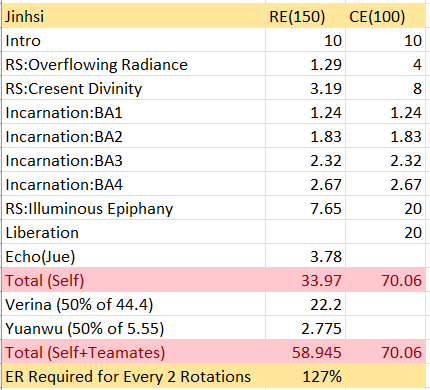Select the Incarnation:BA4 label cell
Viewport: 430px width, 390px height.
click(x=134, y=184)
